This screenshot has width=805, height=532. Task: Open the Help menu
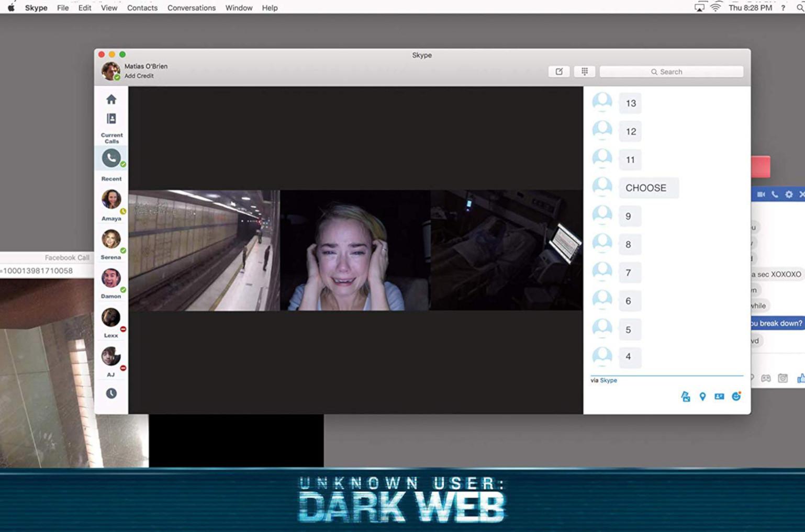[x=270, y=8]
